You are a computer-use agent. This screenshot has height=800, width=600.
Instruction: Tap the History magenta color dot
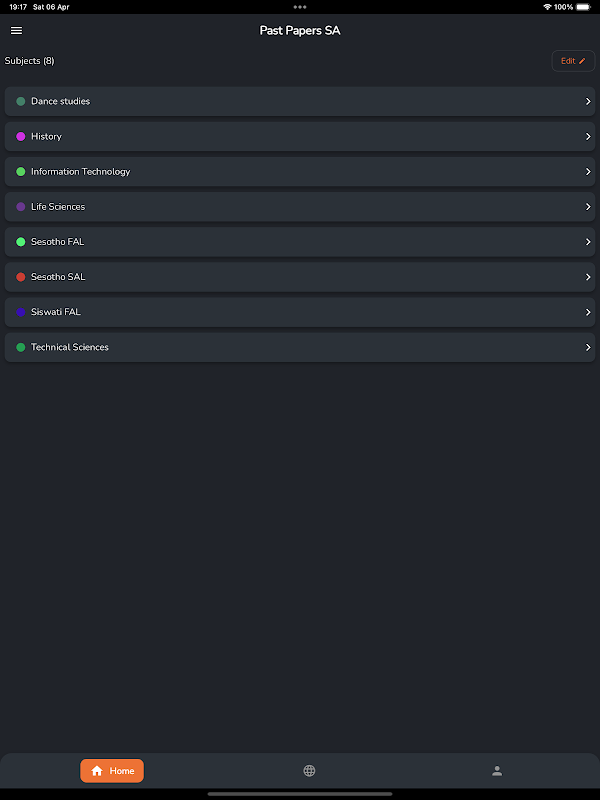click(21, 137)
